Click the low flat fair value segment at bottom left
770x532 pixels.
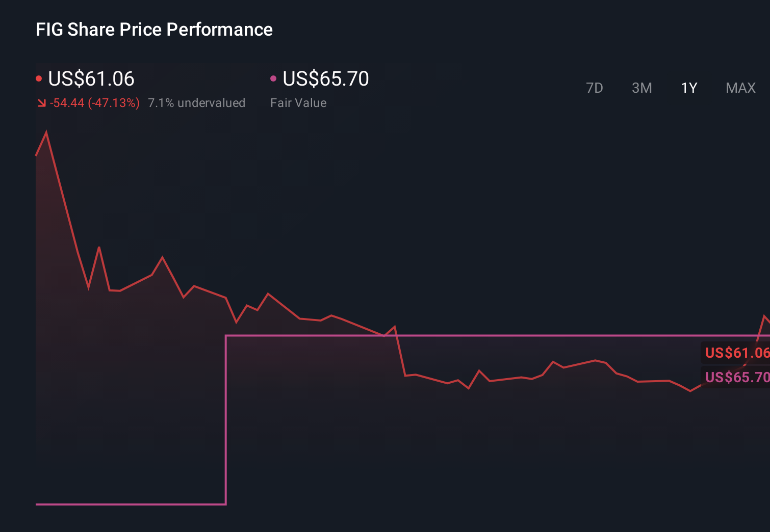127,504
